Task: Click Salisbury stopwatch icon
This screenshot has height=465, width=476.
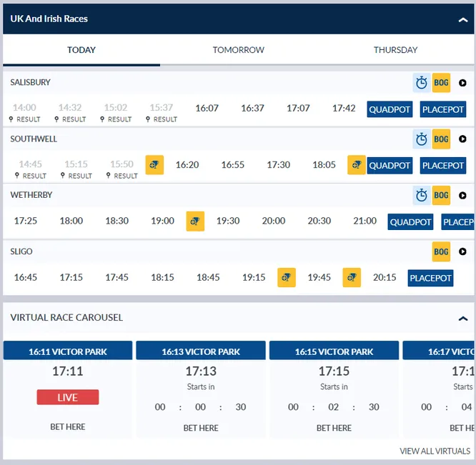Action: click(422, 83)
